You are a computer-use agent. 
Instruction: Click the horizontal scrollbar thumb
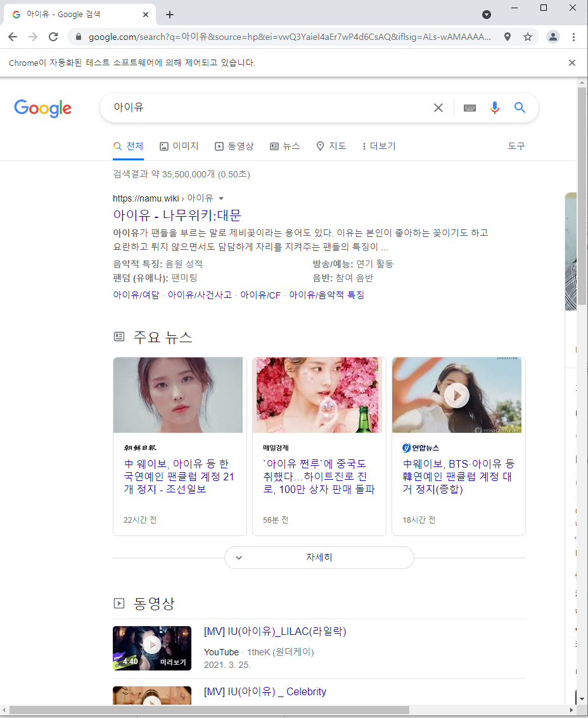point(209,710)
